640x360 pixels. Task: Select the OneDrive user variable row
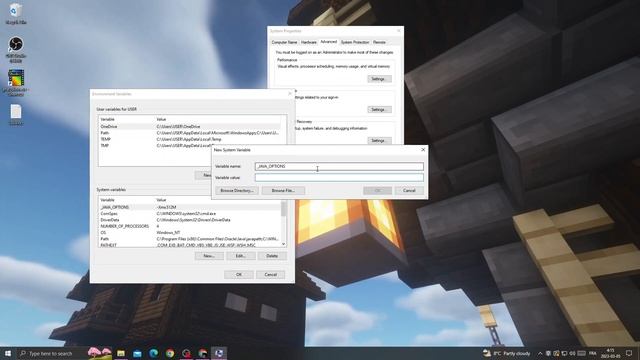point(190,127)
